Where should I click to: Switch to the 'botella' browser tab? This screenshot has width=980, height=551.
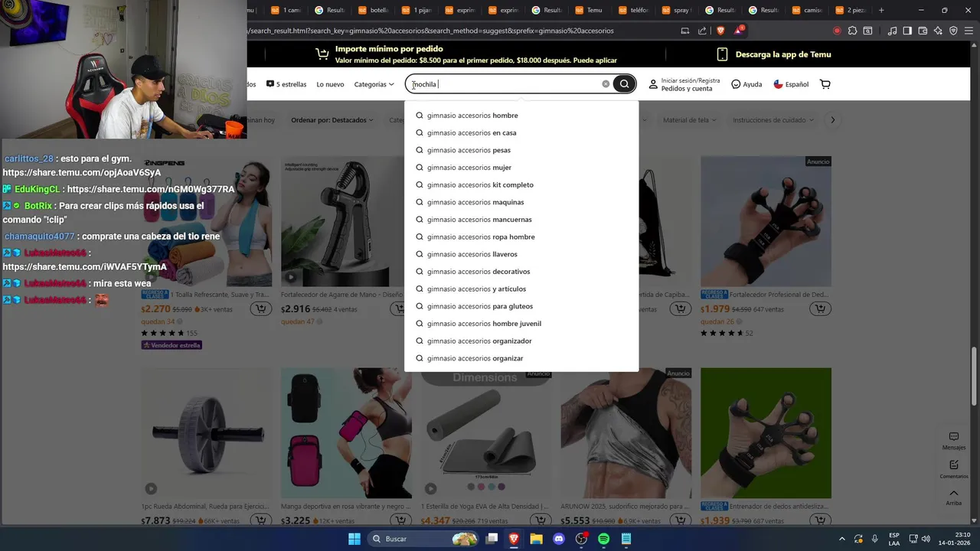[x=373, y=10]
